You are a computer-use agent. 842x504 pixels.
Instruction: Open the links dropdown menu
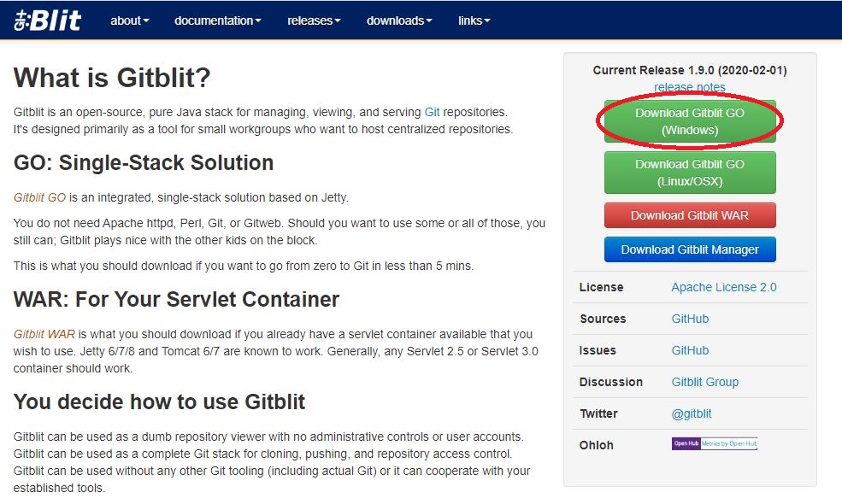(x=474, y=21)
